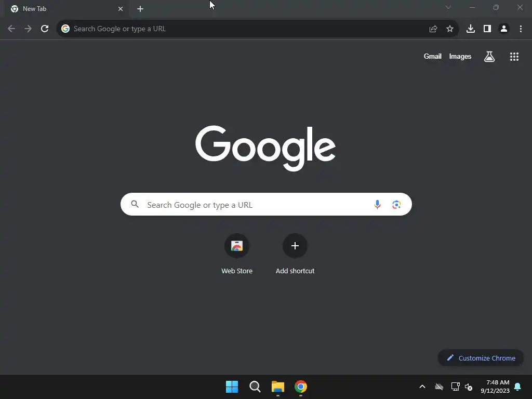
Task: Open the Downloads icon in the toolbar
Action: 471,29
